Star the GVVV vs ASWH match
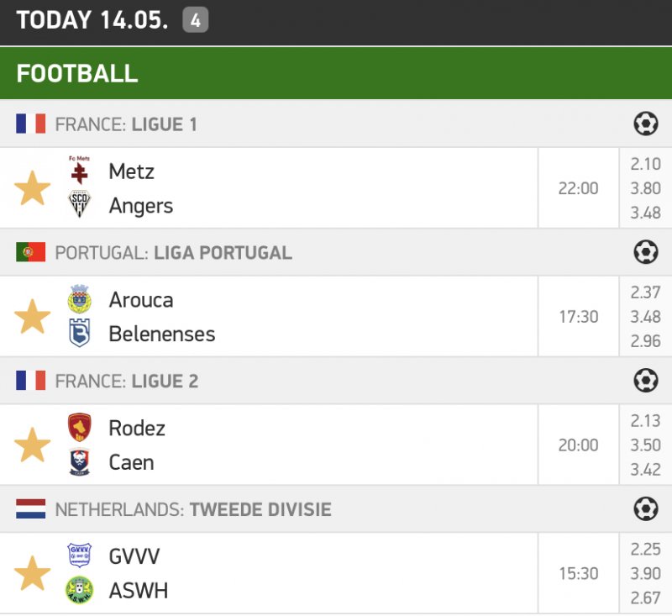Image resolution: width=672 pixels, height=616 pixels. pyautogui.click(x=33, y=573)
